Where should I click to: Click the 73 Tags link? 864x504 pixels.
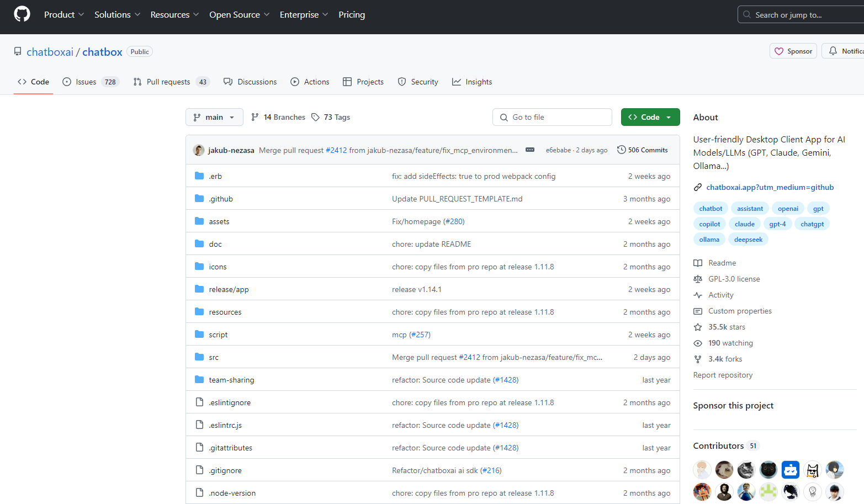pyautogui.click(x=331, y=117)
